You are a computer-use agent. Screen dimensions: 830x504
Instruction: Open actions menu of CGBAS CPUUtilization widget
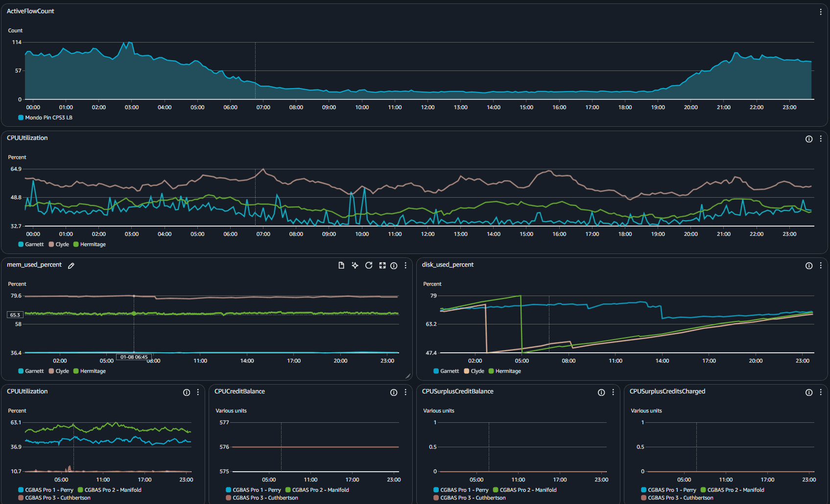[x=198, y=392]
